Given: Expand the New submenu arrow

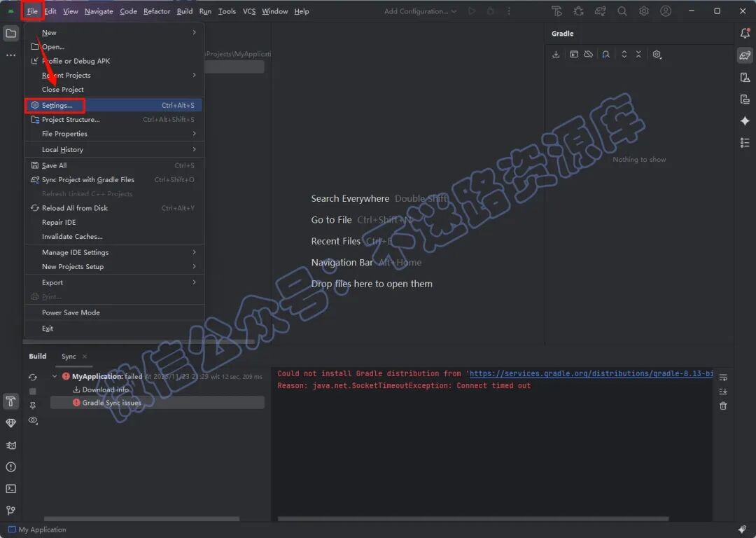Looking at the screenshot, I should click(195, 32).
